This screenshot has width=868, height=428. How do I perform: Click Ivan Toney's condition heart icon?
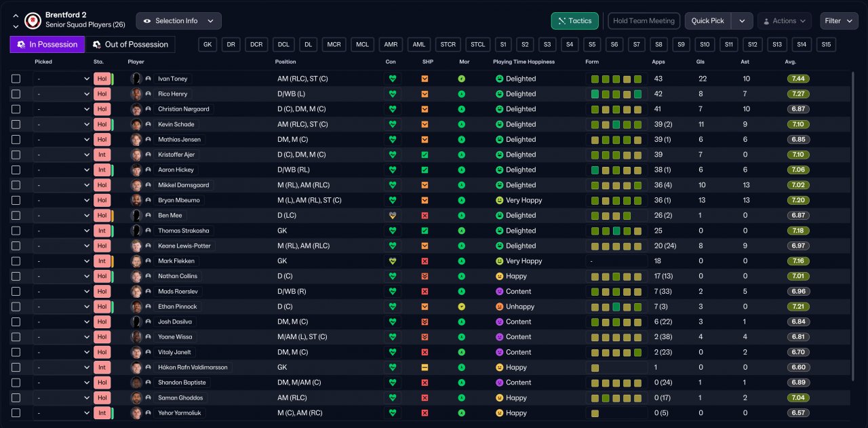(x=392, y=79)
